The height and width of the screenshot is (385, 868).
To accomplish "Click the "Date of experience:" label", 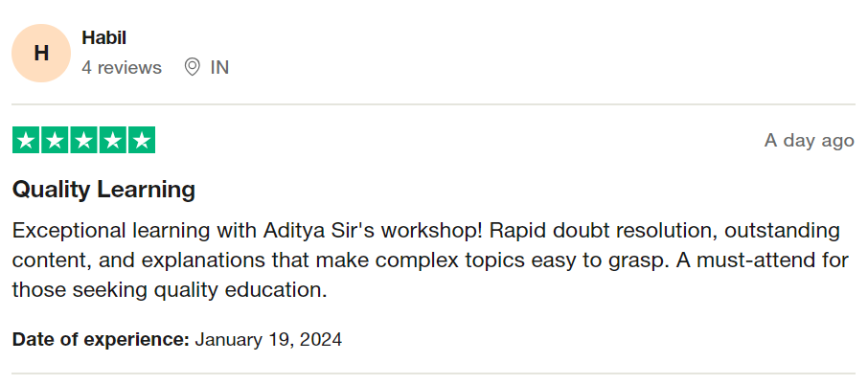I will (101, 339).
